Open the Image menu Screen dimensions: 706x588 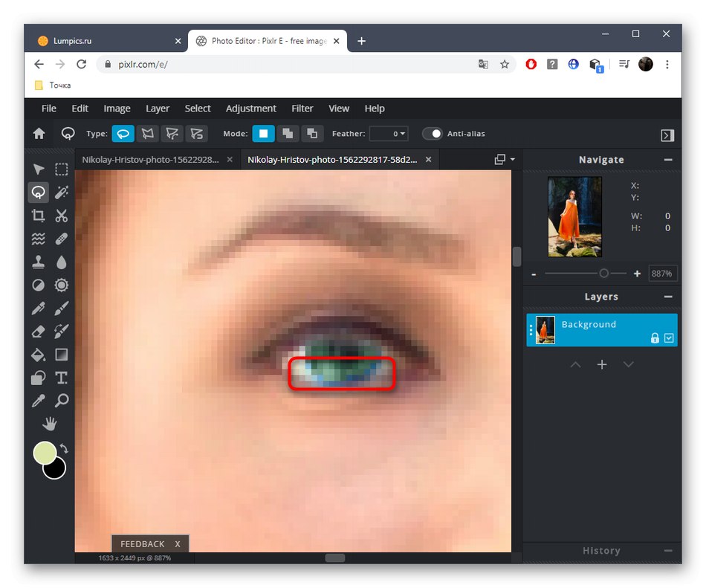pyautogui.click(x=117, y=109)
